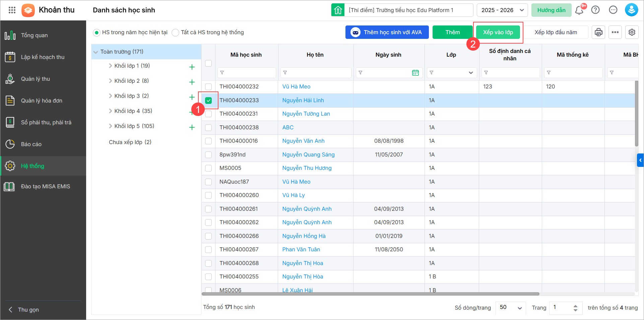Select HS trong năm học hiện tại radio
The image size is (644, 320).
coord(96,33)
